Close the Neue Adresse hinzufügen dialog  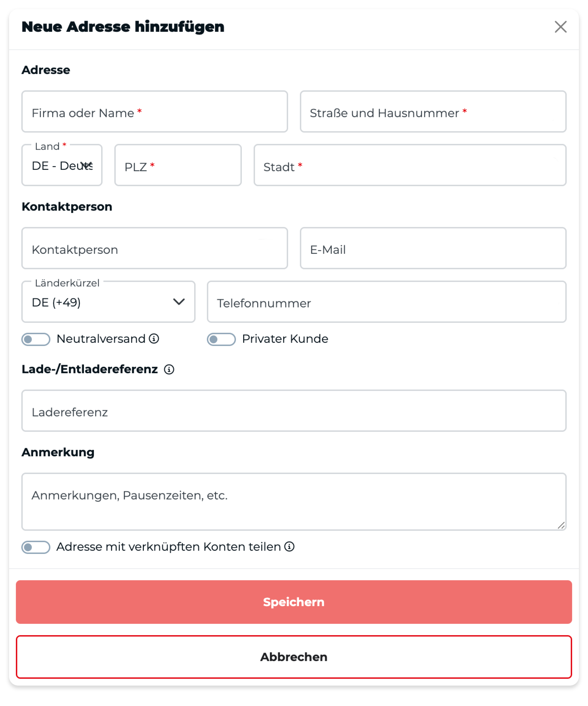[x=561, y=27]
